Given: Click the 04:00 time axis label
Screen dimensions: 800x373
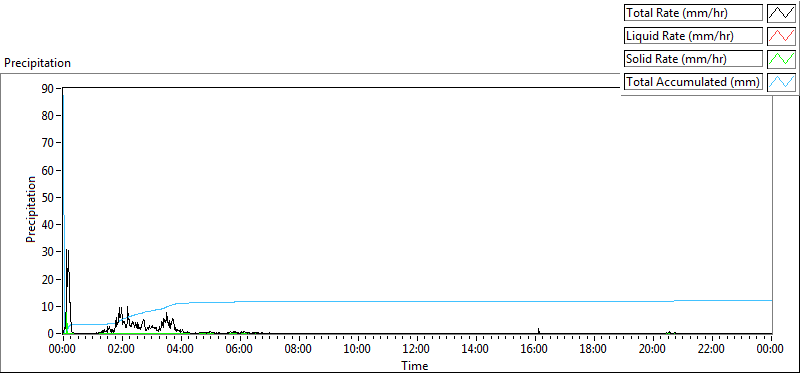Looking at the screenshot, I should [181, 349].
